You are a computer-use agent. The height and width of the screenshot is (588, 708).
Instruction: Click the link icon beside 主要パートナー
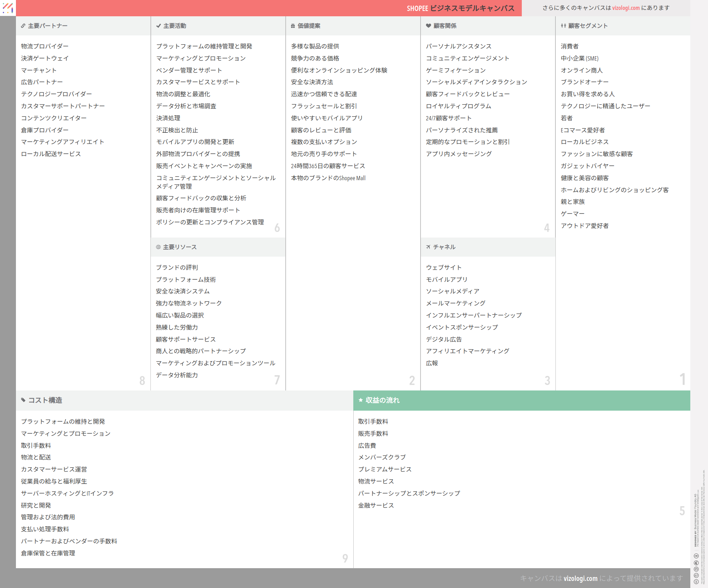coord(23,26)
